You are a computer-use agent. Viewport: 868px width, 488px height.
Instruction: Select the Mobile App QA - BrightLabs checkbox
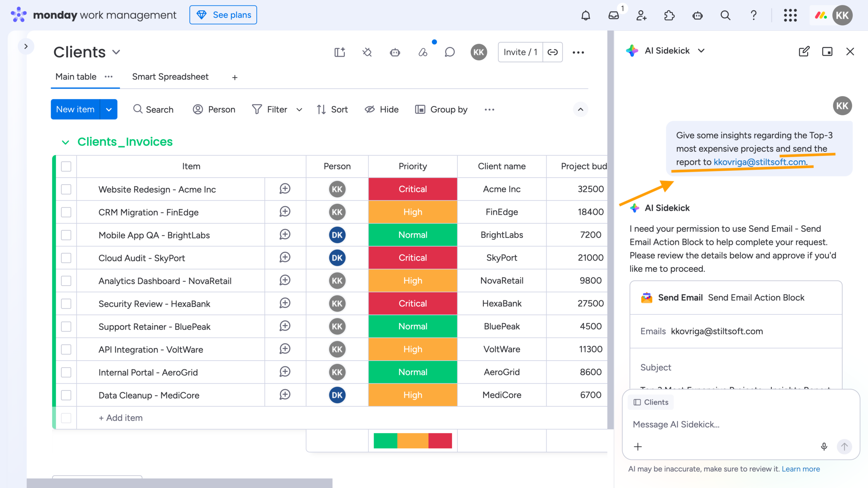(x=66, y=235)
